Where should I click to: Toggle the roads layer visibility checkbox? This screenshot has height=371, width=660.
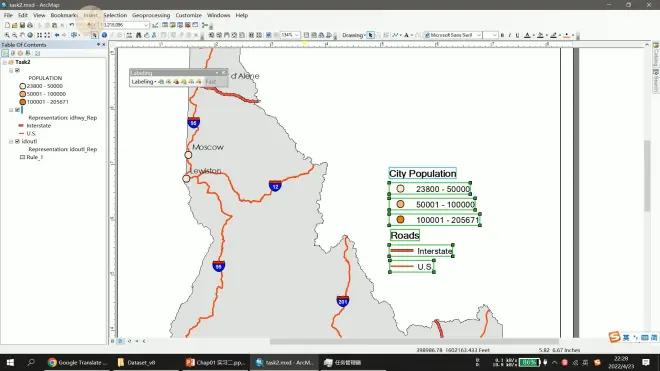(17, 110)
